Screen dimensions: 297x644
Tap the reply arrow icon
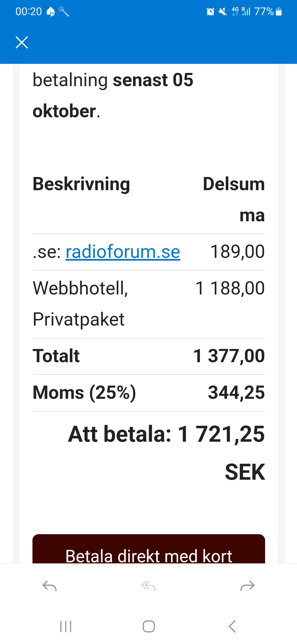(50, 586)
